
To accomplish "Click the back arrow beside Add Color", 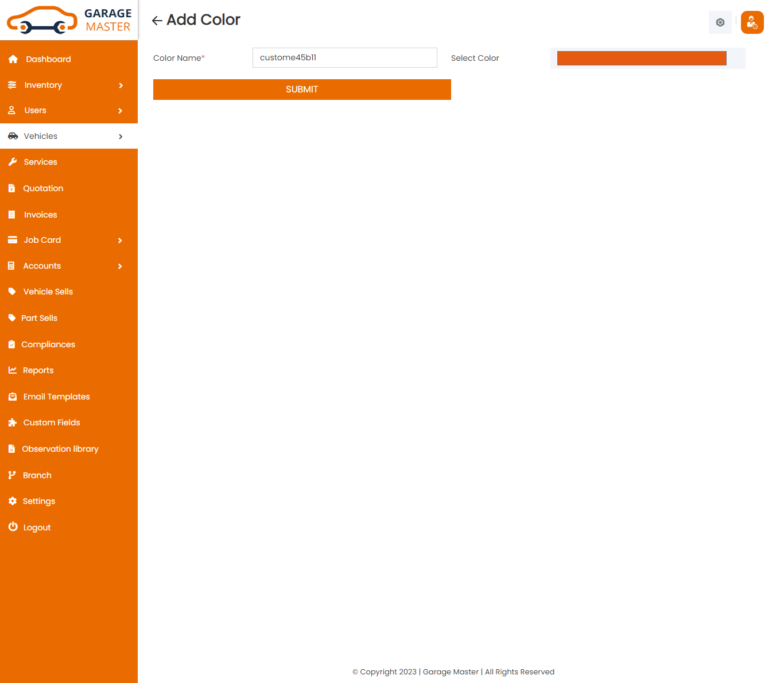I will (x=157, y=21).
